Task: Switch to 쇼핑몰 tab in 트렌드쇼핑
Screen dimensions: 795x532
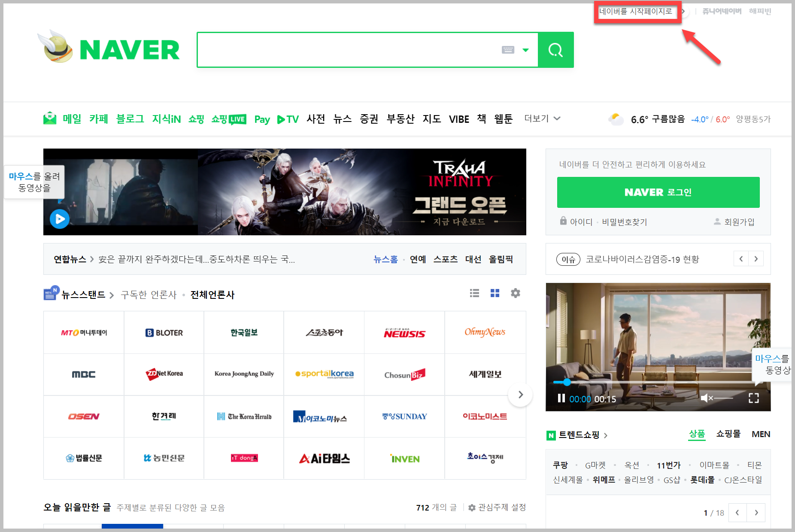Action: pyautogui.click(x=728, y=434)
